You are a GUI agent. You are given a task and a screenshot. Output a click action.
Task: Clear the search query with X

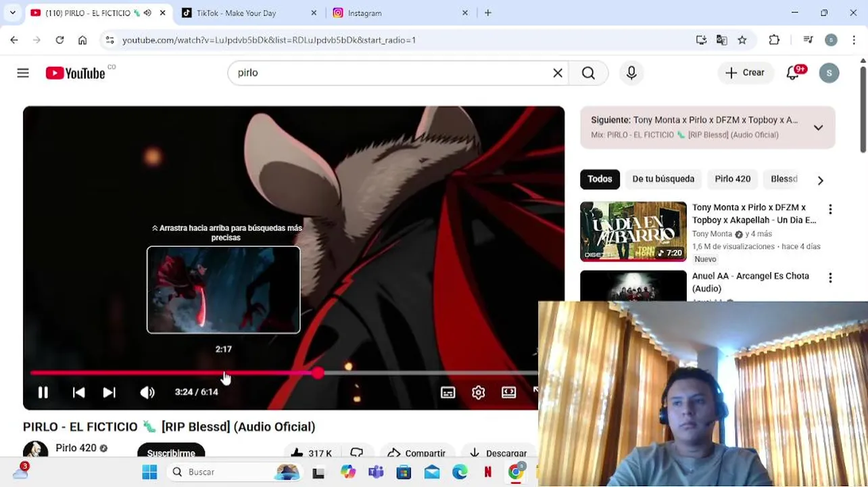point(558,73)
